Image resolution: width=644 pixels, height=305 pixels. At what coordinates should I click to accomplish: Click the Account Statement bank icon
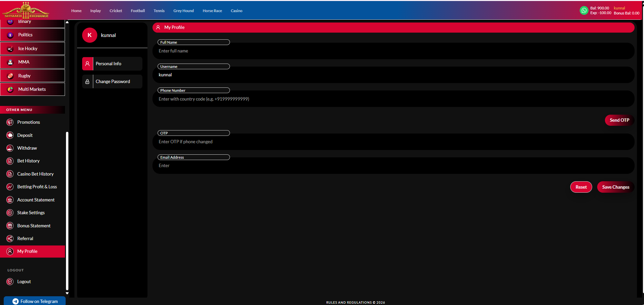(x=10, y=200)
